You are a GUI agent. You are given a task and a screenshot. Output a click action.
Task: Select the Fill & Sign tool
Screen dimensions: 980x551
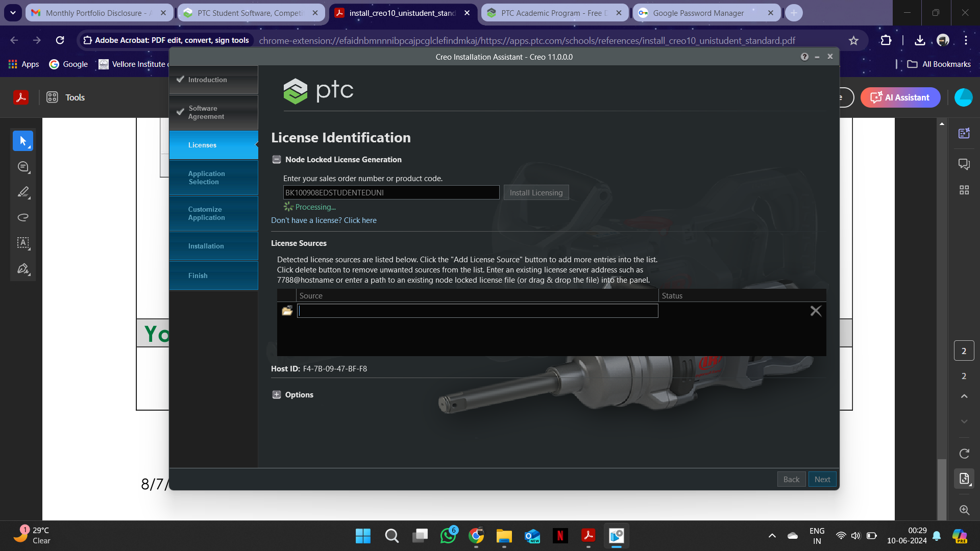click(x=23, y=268)
